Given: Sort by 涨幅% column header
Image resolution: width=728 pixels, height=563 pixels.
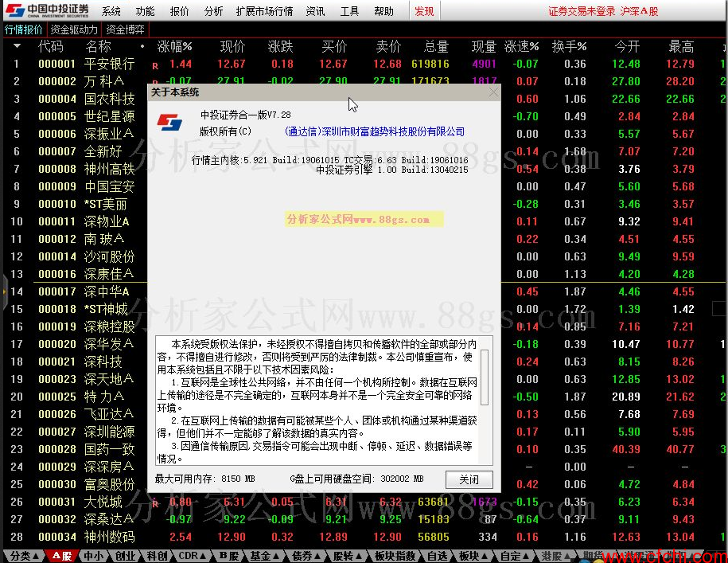Looking at the screenshot, I should pos(174,46).
